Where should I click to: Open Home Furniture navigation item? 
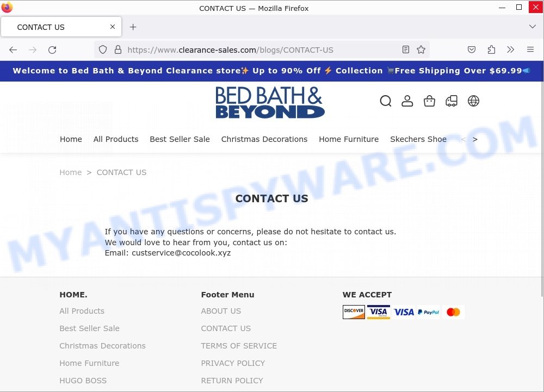coord(349,139)
